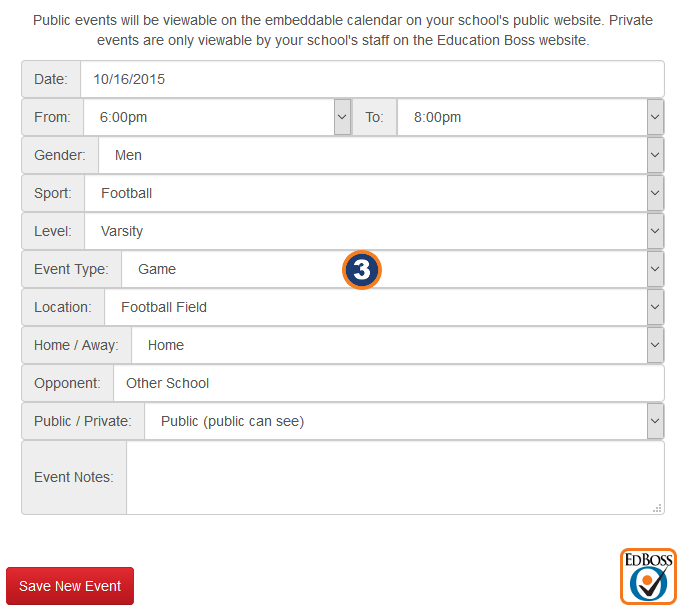
Task: Click the Event Notes label
Action: pos(74,477)
